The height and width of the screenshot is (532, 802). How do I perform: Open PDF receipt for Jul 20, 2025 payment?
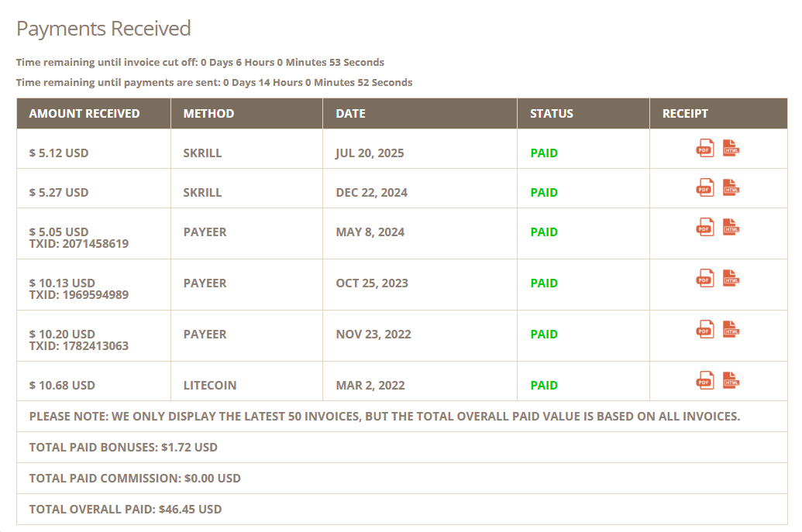(x=705, y=148)
